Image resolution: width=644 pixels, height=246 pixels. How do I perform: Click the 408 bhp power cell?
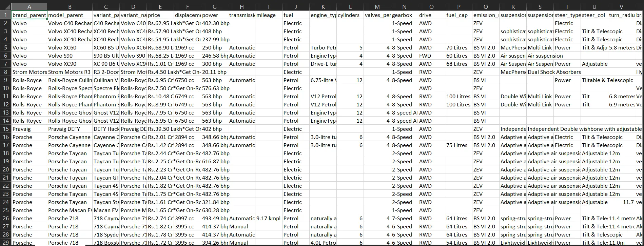point(214,31)
